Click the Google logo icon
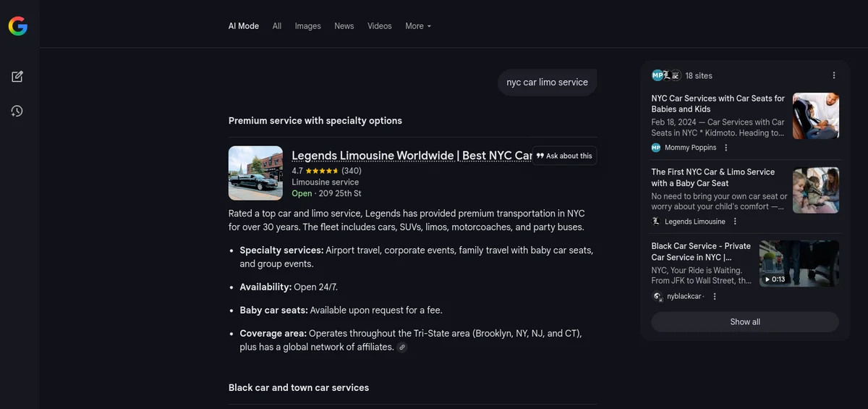 17,26
